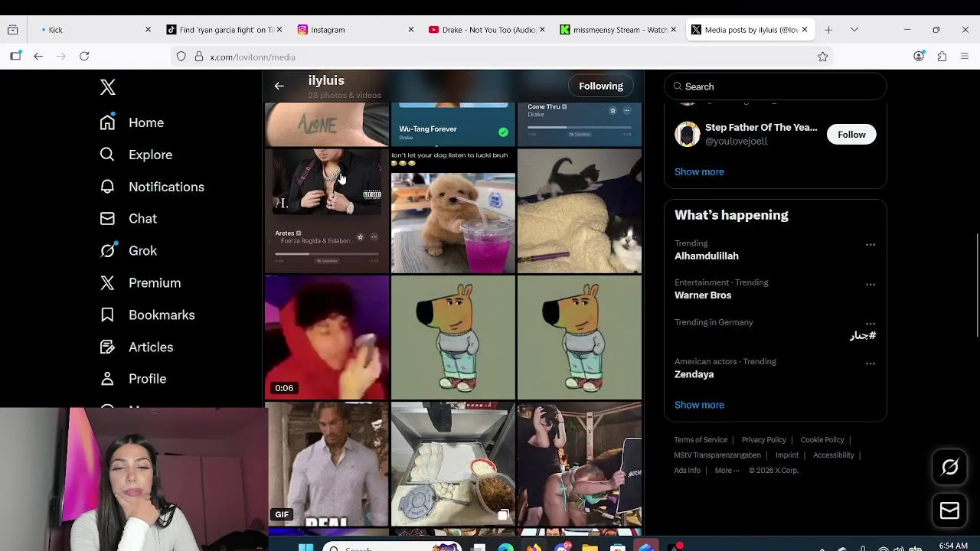The width and height of the screenshot is (980, 551).
Task: Open the ALONE tattoo photo
Action: [x=327, y=124]
